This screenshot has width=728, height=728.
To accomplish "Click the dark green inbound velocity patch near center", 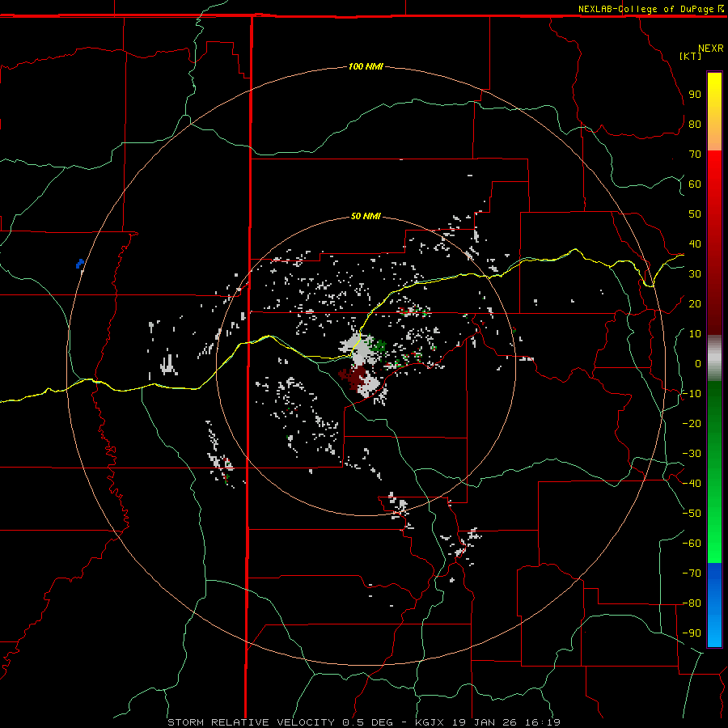I will pos(379,346).
